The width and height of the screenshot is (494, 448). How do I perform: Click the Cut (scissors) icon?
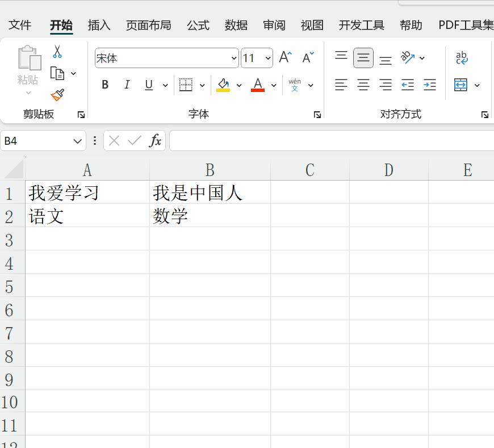click(57, 51)
